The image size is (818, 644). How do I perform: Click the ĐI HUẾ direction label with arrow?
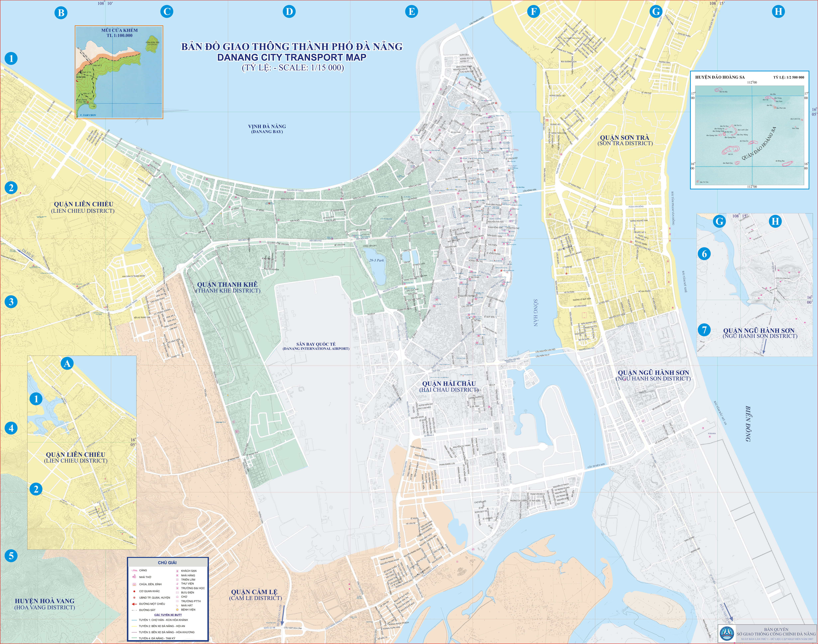coord(26,255)
